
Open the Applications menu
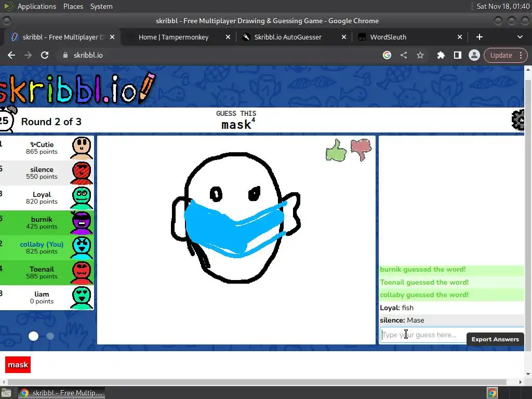pyautogui.click(x=37, y=6)
